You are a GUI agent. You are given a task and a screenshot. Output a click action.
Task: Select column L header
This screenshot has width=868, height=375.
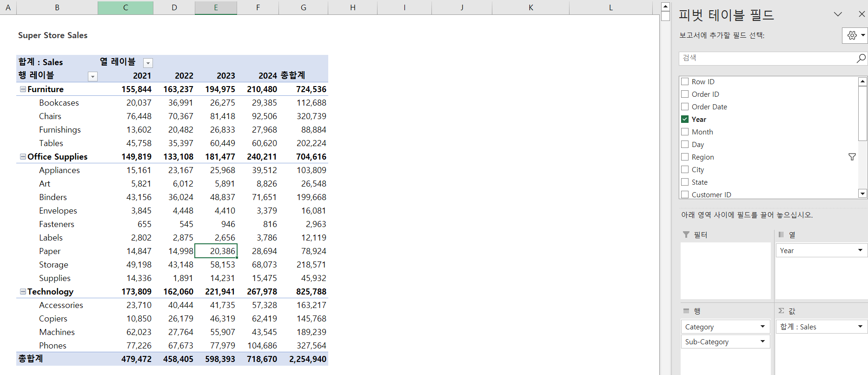click(611, 7)
